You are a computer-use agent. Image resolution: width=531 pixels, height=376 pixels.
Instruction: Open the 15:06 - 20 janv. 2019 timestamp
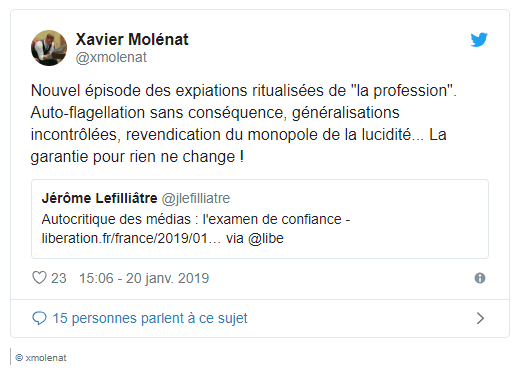pyautogui.click(x=144, y=278)
